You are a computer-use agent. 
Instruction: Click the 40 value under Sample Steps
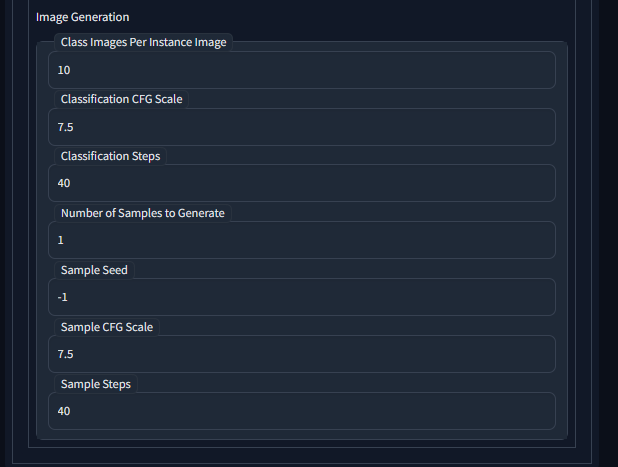click(64, 410)
